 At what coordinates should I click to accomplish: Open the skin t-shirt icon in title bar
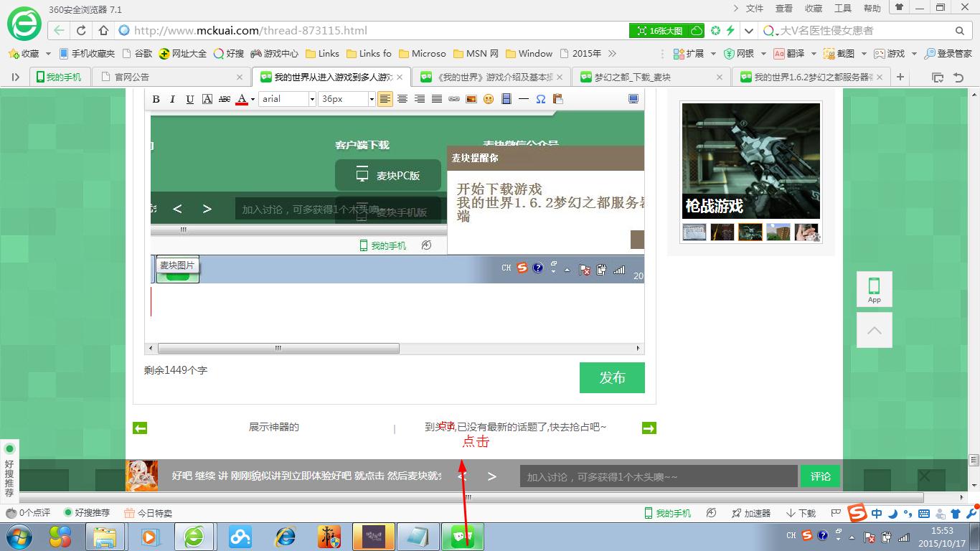pos(897,7)
